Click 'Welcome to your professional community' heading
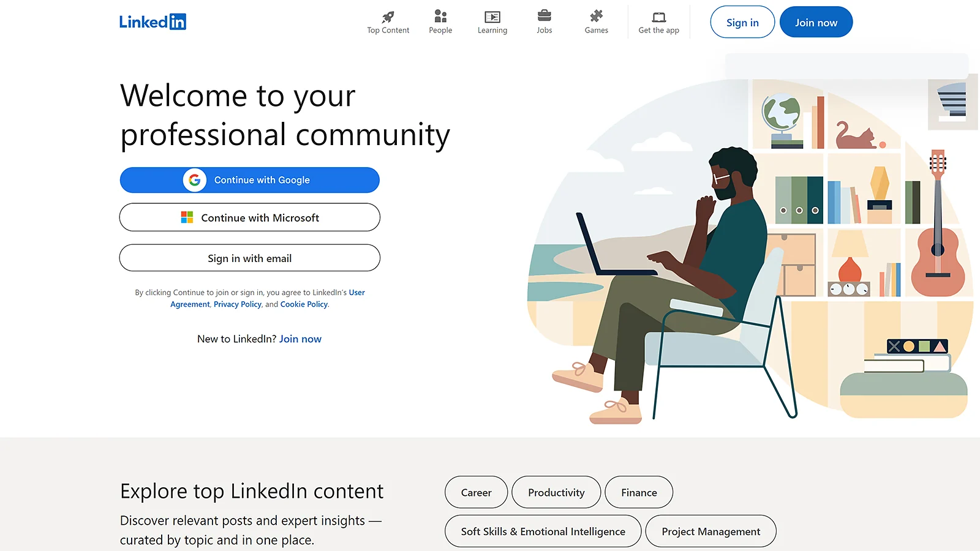The image size is (980, 551). (x=285, y=115)
